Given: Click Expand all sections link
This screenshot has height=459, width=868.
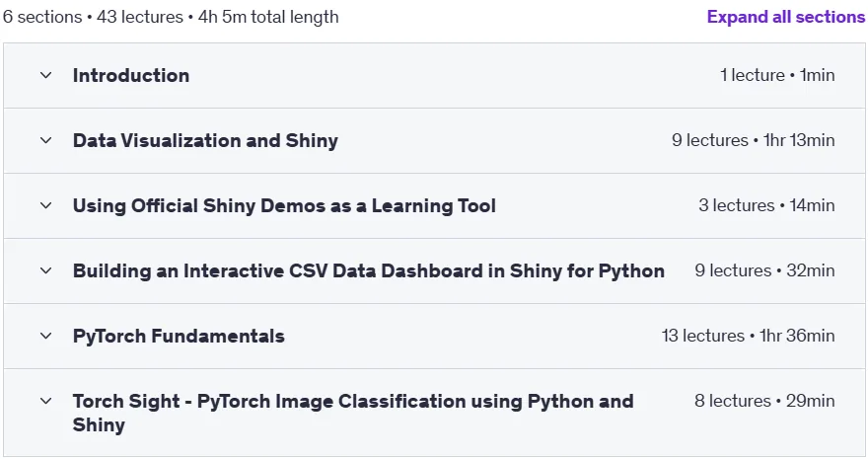Looking at the screenshot, I should click(785, 17).
